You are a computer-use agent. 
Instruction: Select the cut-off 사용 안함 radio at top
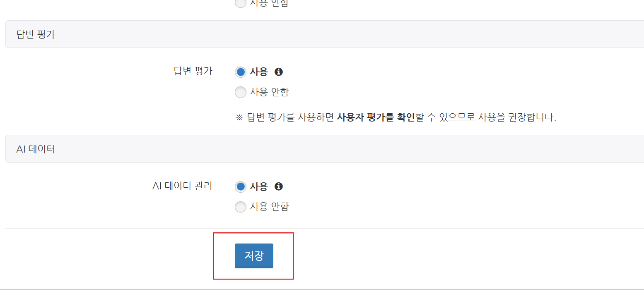pos(240,3)
